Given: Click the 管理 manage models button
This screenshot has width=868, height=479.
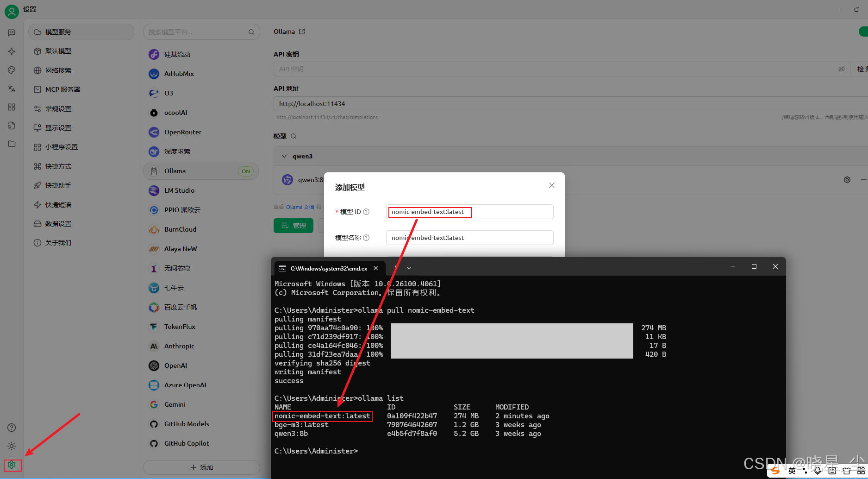Looking at the screenshot, I should point(293,226).
